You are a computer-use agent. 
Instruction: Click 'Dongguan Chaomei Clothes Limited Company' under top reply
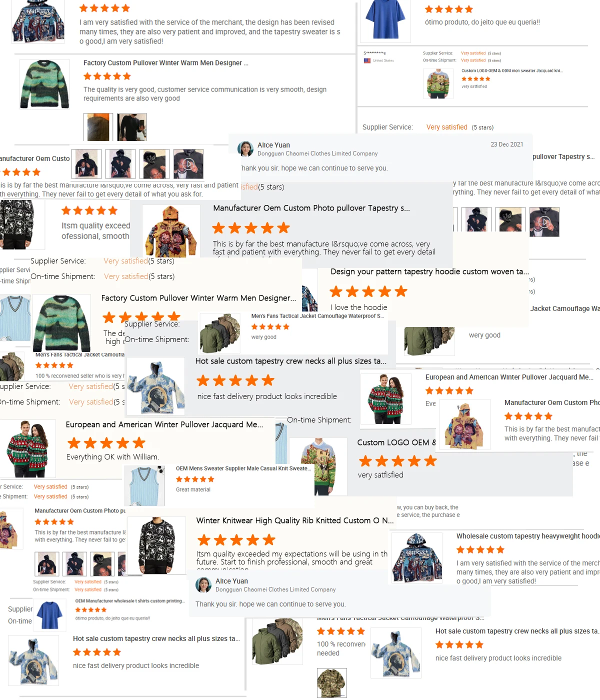[317, 154]
